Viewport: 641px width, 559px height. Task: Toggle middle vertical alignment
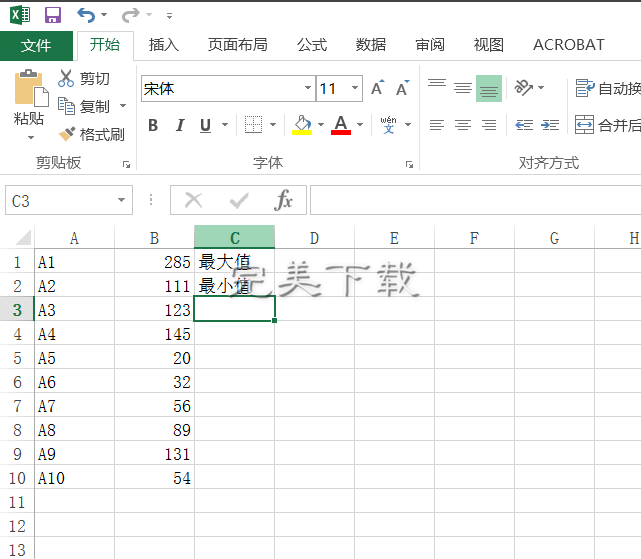coord(463,88)
